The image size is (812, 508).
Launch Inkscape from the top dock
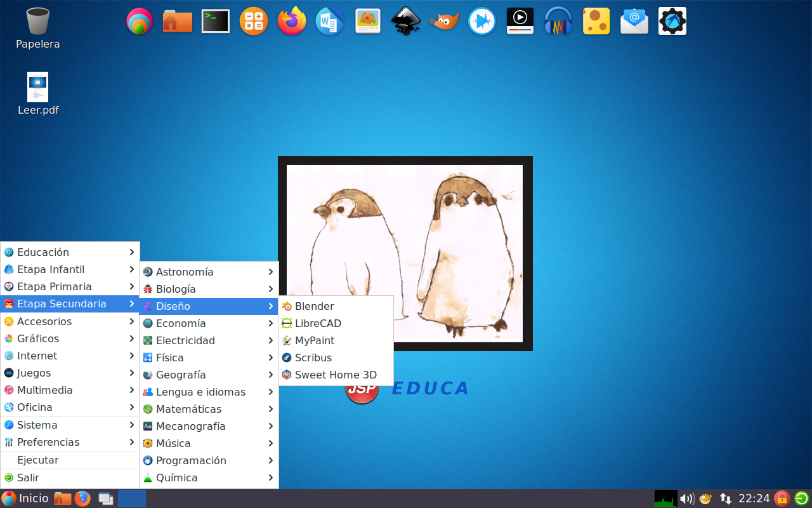406,21
